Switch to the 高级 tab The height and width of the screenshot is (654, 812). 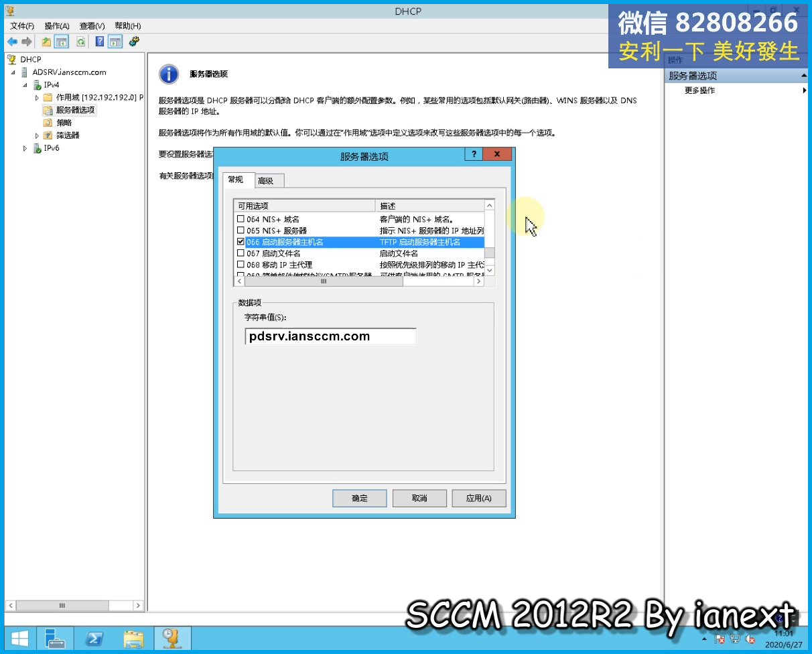click(270, 181)
